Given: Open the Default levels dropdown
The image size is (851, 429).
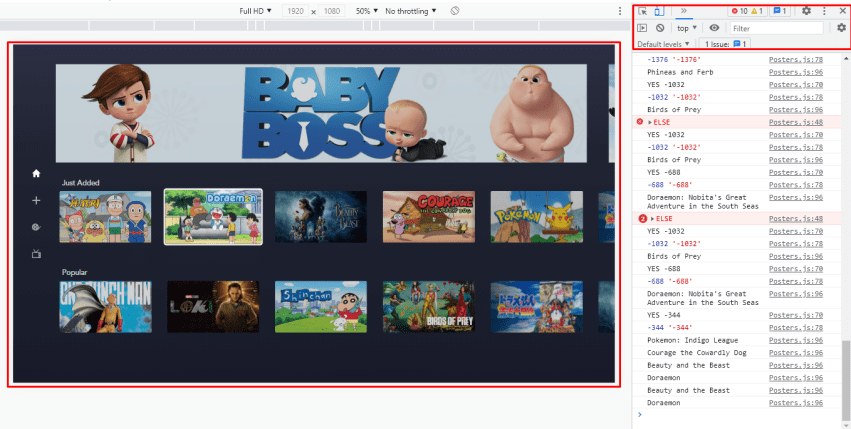Looking at the screenshot, I should point(663,44).
